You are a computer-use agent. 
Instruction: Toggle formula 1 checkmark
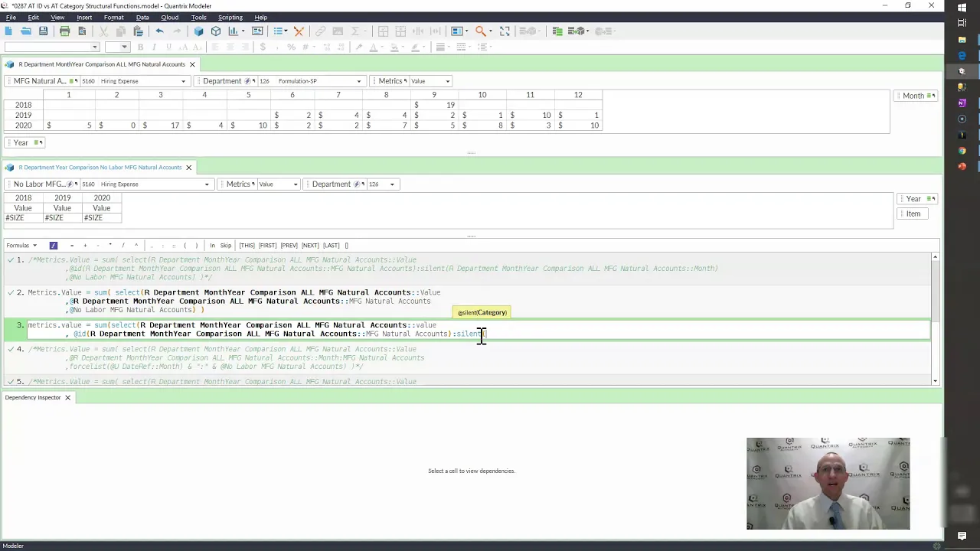11,260
